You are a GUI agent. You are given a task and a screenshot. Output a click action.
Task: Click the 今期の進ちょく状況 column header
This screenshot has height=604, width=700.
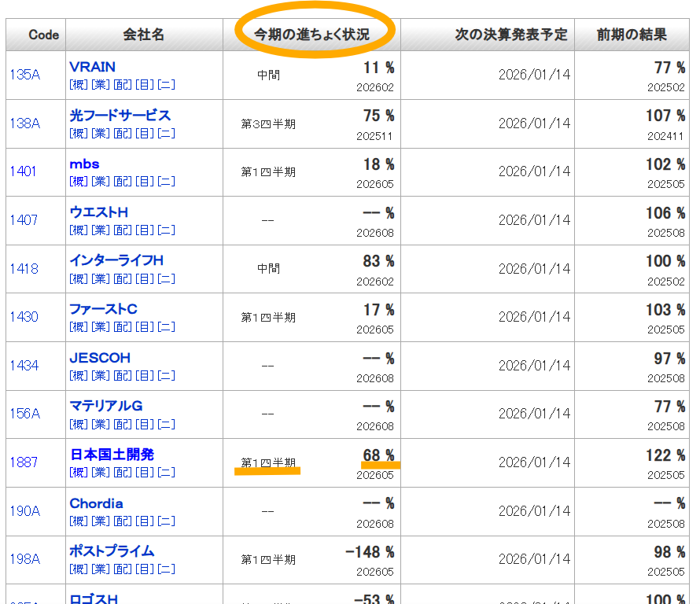coord(311,35)
